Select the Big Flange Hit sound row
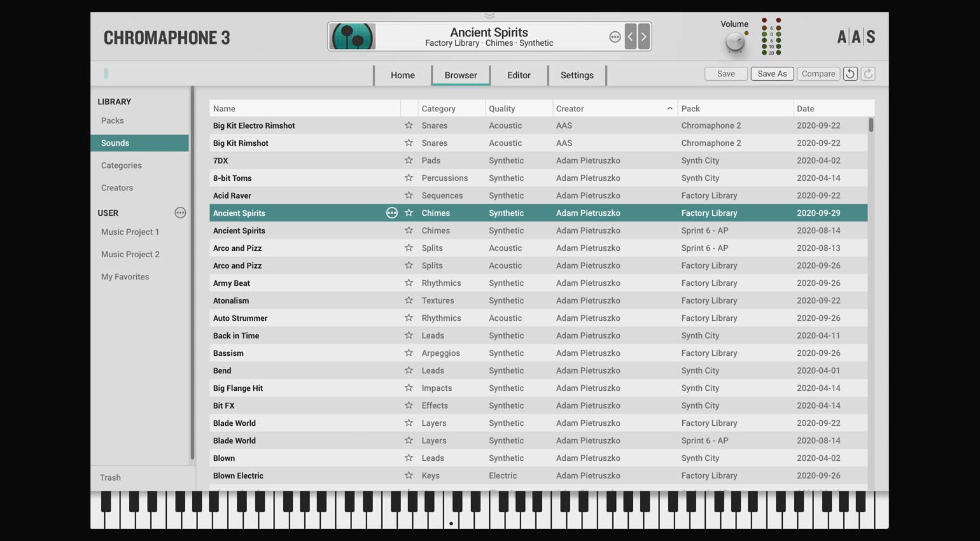Viewport: 980px width, 541px height. pos(538,388)
